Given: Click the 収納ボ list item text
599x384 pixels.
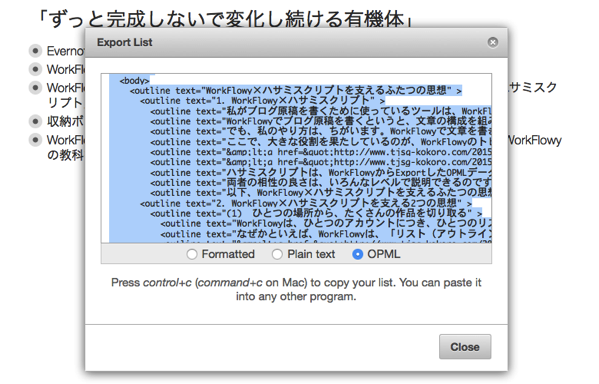Looking at the screenshot, I should pyautogui.click(x=65, y=122).
